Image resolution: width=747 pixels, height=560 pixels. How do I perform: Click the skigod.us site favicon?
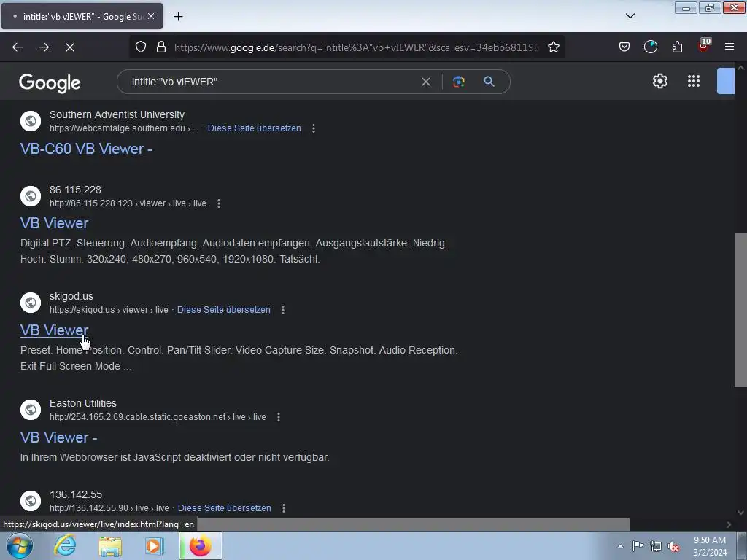[31, 303]
